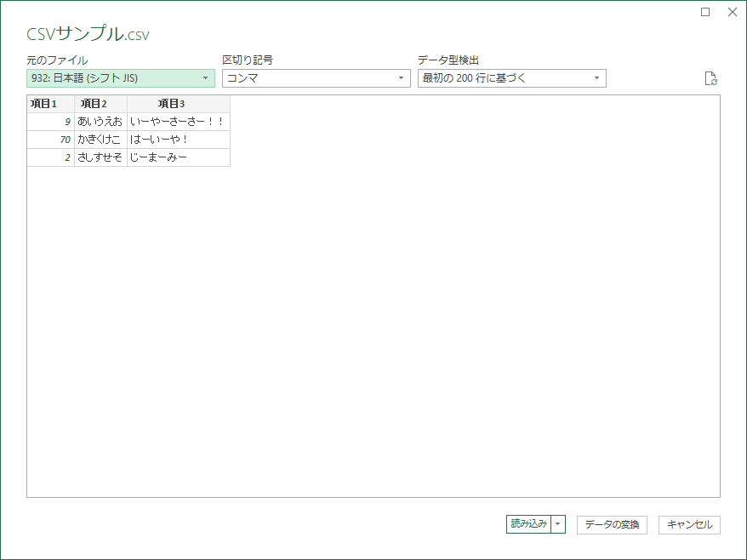Open the 区切り記号 delimiter dropdown
The image size is (747, 560).
[x=316, y=78]
